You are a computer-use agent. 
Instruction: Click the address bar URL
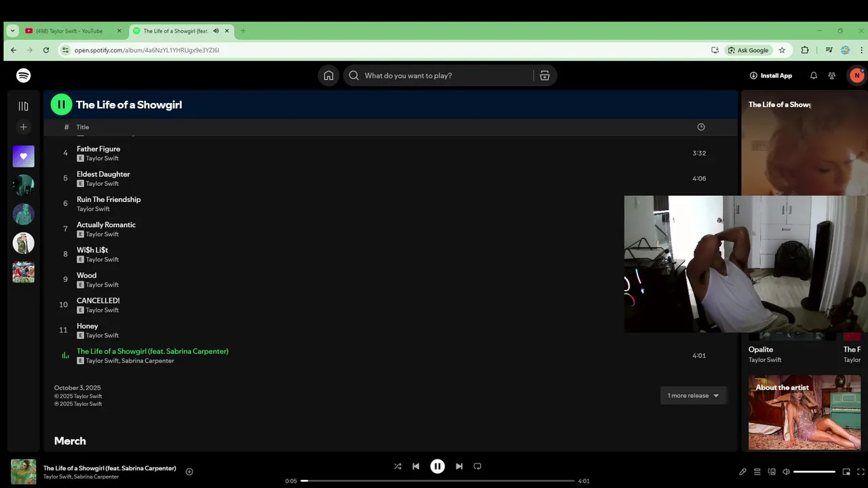pos(146,50)
